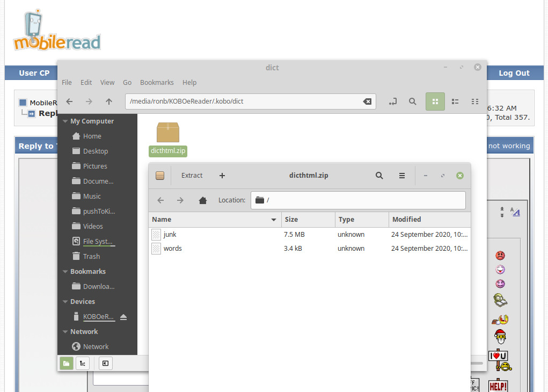Open the Bookmarks menu

tap(157, 83)
